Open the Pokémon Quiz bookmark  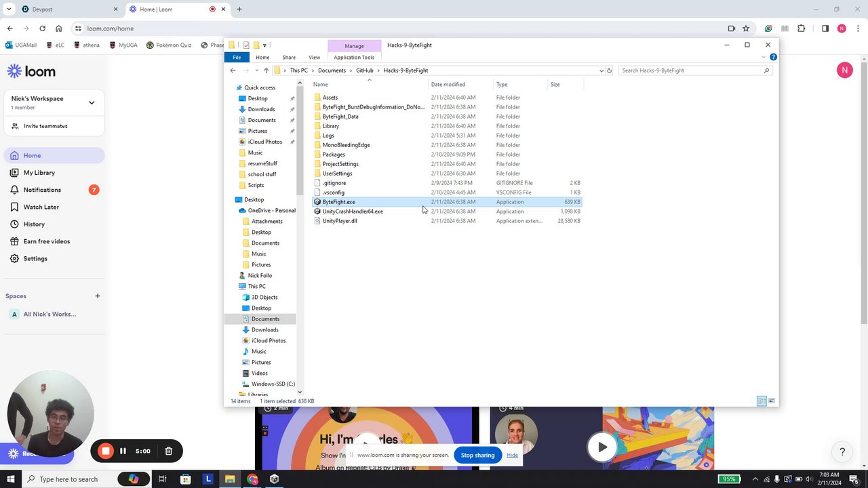click(169, 45)
